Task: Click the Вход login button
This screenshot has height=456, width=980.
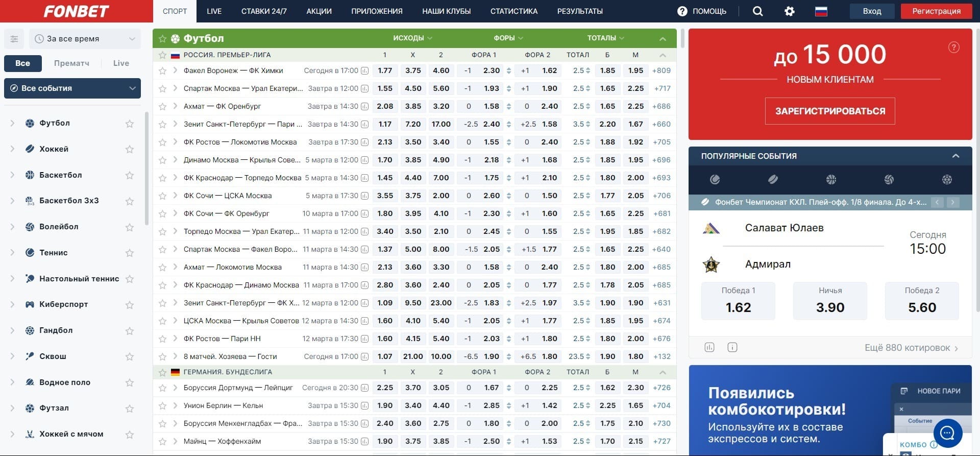Action: tap(871, 11)
